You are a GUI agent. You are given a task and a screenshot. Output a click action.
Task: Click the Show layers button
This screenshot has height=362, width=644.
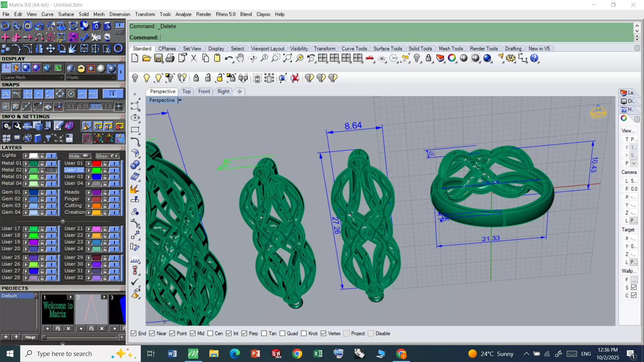(x=107, y=156)
